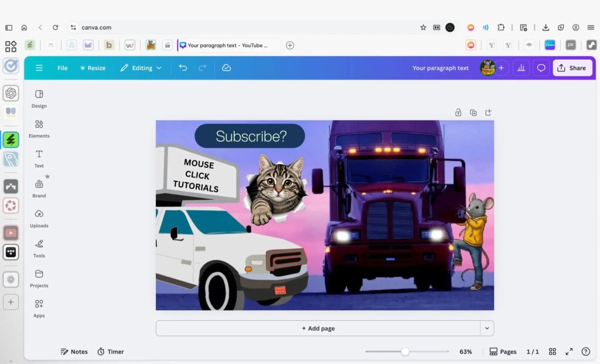Screen dimensions: 600x364
Task: Duplicate page using icon above canvas
Action: coord(473,112)
